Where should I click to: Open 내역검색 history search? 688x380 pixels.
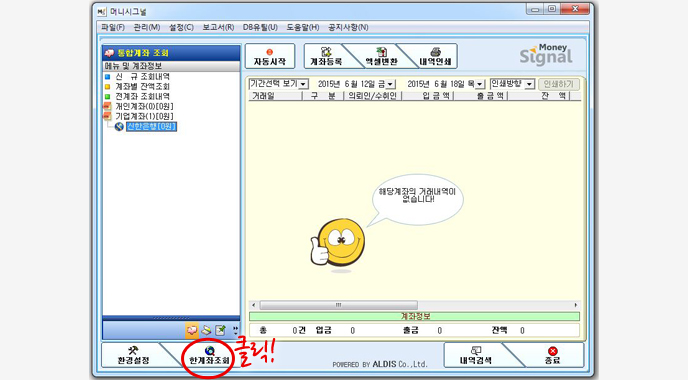(x=476, y=355)
